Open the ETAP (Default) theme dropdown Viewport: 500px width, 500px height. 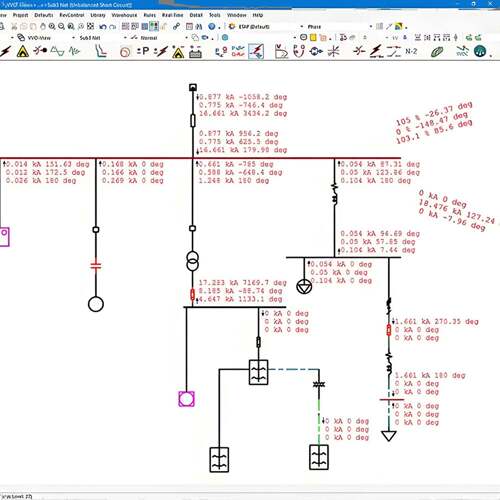pyautogui.click(x=270, y=26)
